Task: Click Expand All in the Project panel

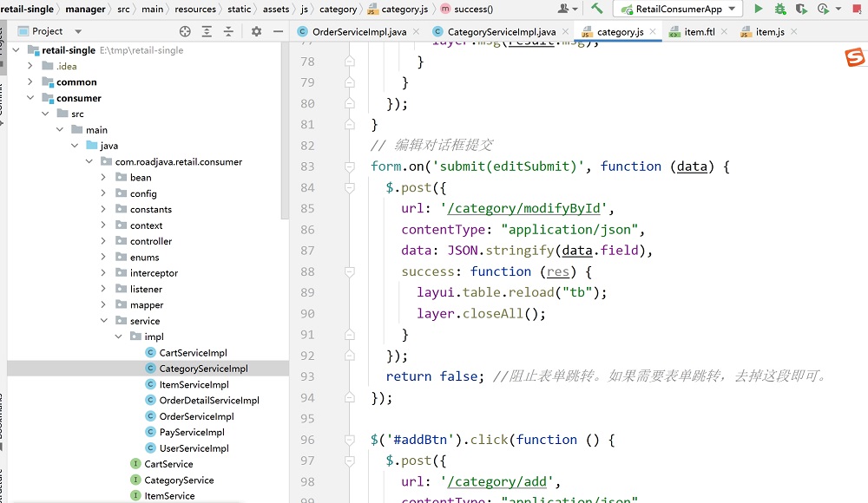Action: tap(207, 31)
